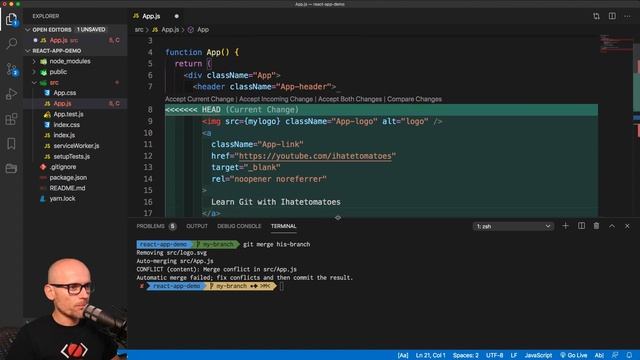Click the unsaved dot on App.js tab

pos(177,16)
